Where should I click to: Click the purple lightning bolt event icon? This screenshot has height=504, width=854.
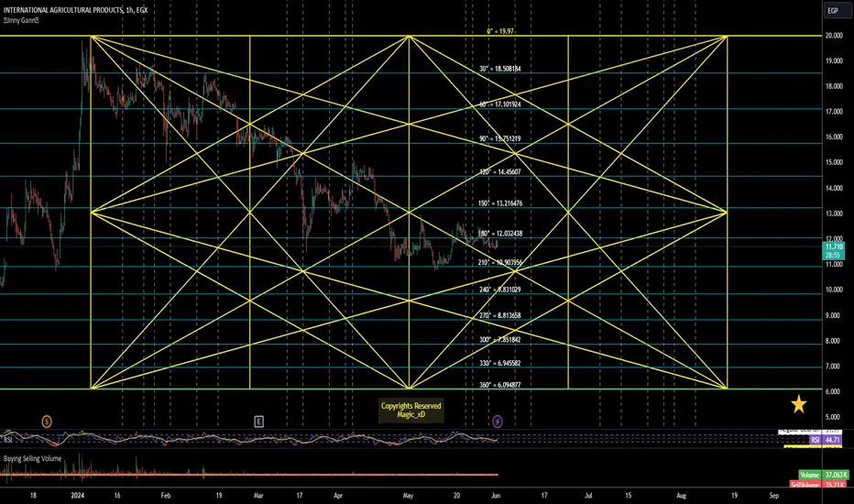click(x=498, y=422)
